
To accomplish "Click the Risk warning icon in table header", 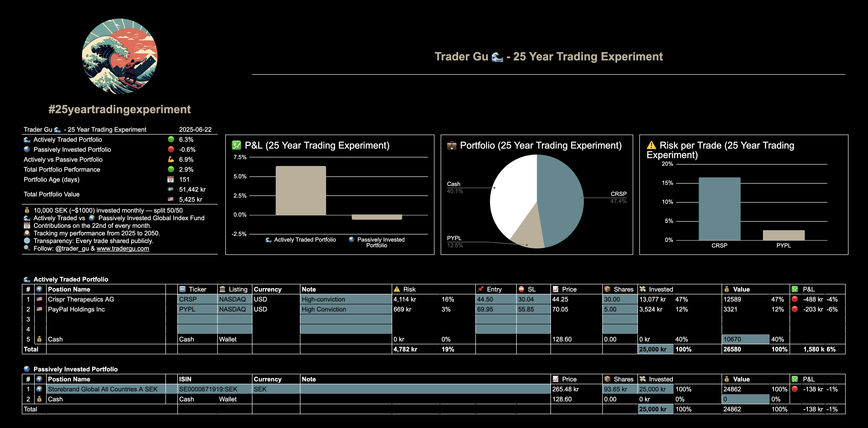I will pyautogui.click(x=397, y=289).
